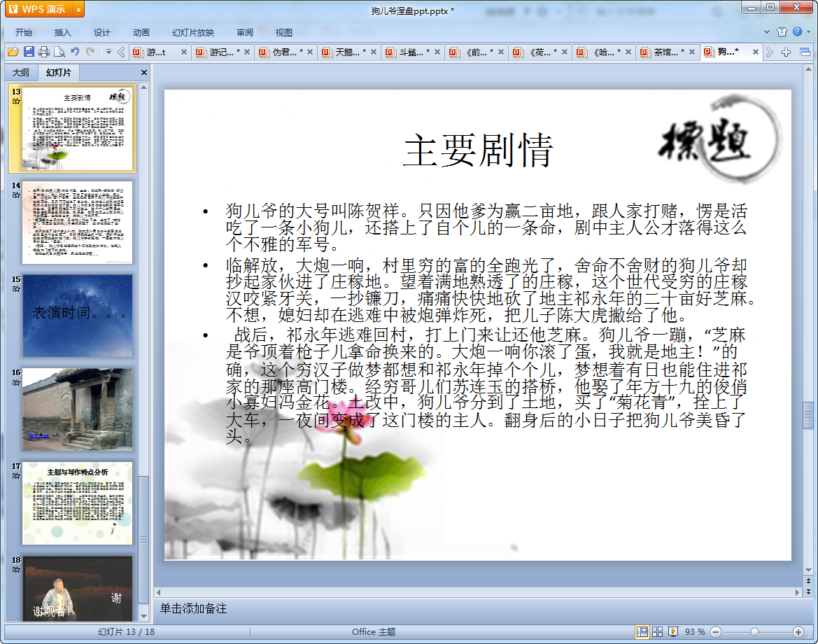Select the 幻灯片 panel tab
This screenshot has height=644, width=818.
(x=59, y=73)
